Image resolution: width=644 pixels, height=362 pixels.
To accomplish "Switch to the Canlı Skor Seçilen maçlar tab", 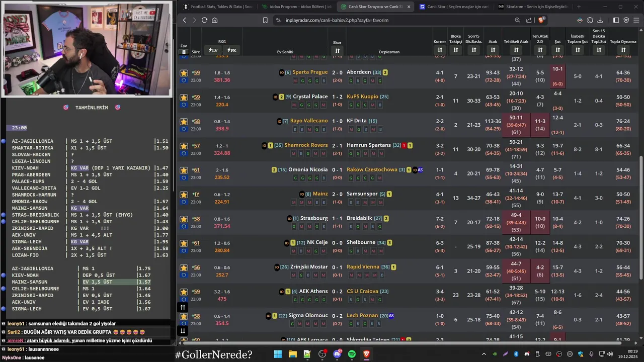I will click(x=454, y=7).
